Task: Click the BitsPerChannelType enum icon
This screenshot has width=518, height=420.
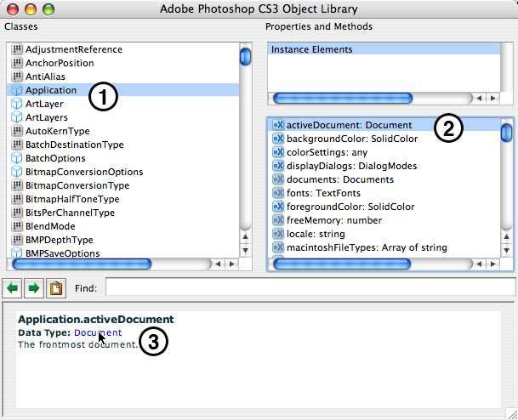Action: (17, 213)
